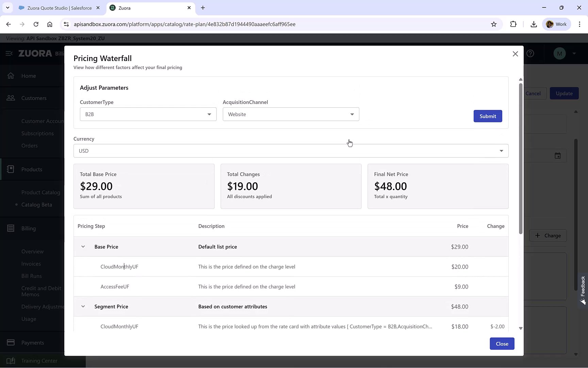Open Zuora help with the question-mark icon

[530, 53]
